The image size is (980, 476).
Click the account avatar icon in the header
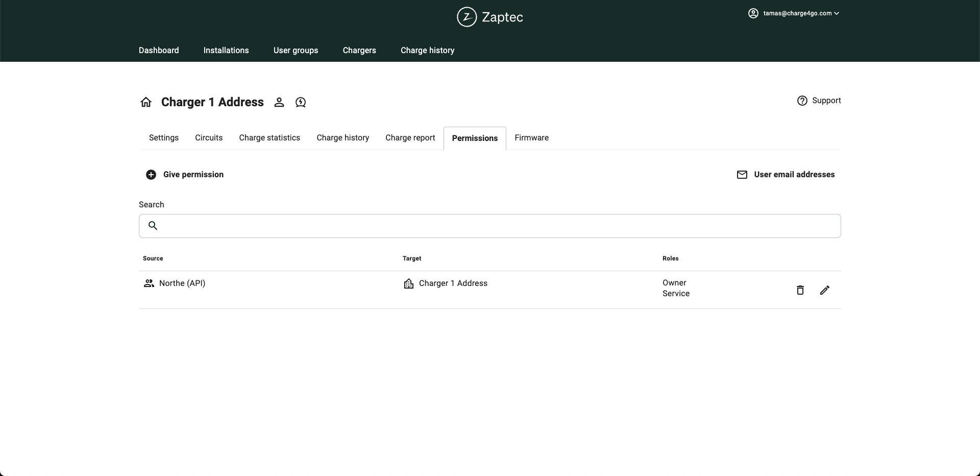point(753,13)
